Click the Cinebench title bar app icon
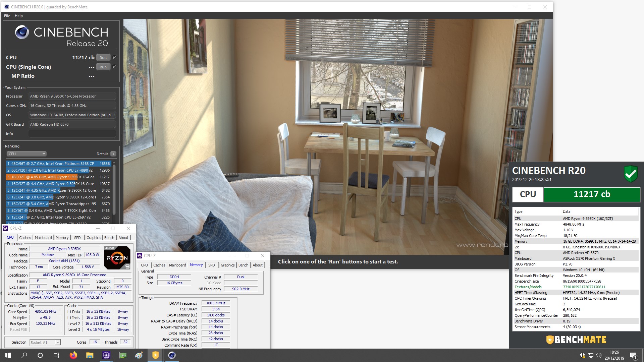Viewport: 644px width, 362px height. (x=6, y=7)
